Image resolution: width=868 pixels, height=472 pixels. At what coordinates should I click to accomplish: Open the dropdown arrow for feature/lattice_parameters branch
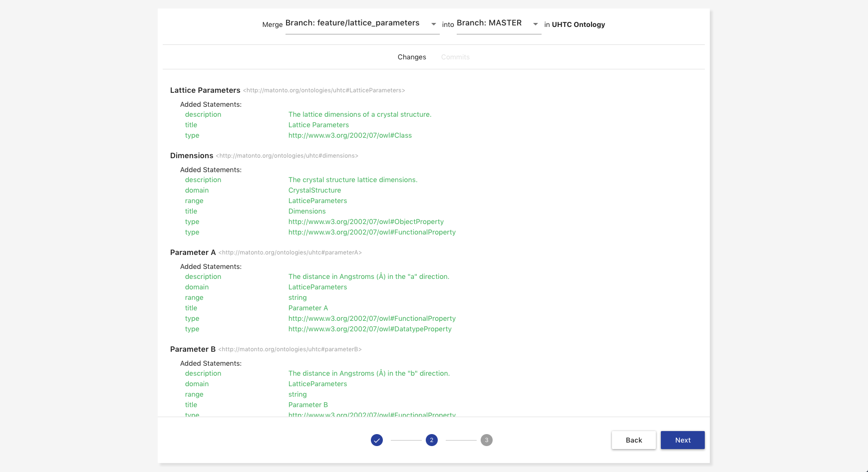click(434, 24)
